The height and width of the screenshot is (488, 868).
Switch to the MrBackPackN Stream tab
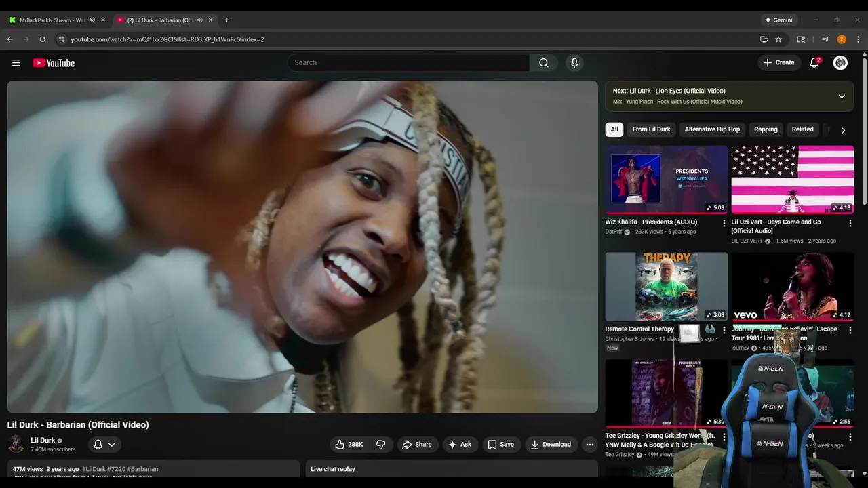point(53,20)
